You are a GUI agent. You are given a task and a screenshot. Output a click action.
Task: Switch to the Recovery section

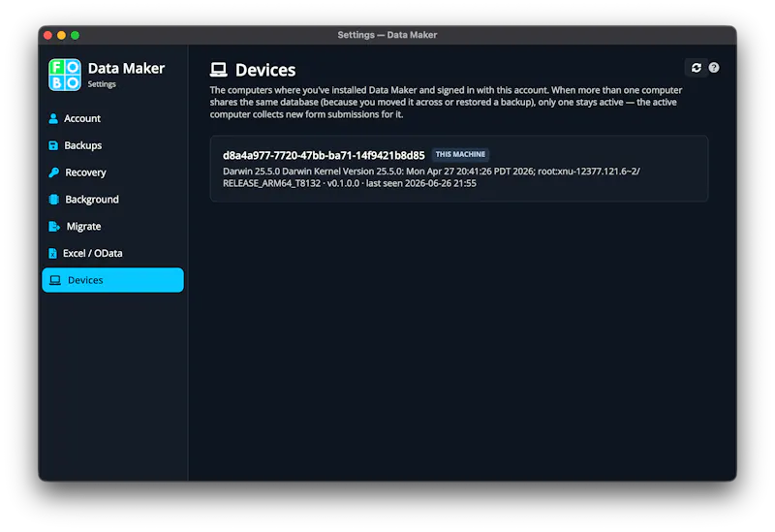112,172
